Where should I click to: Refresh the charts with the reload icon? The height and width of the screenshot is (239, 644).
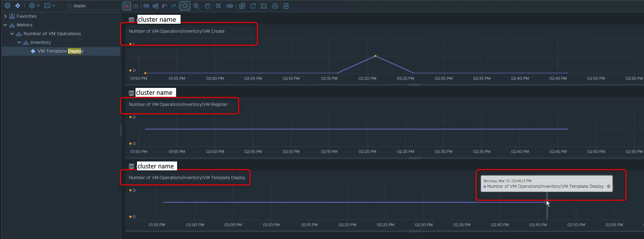coord(253,6)
